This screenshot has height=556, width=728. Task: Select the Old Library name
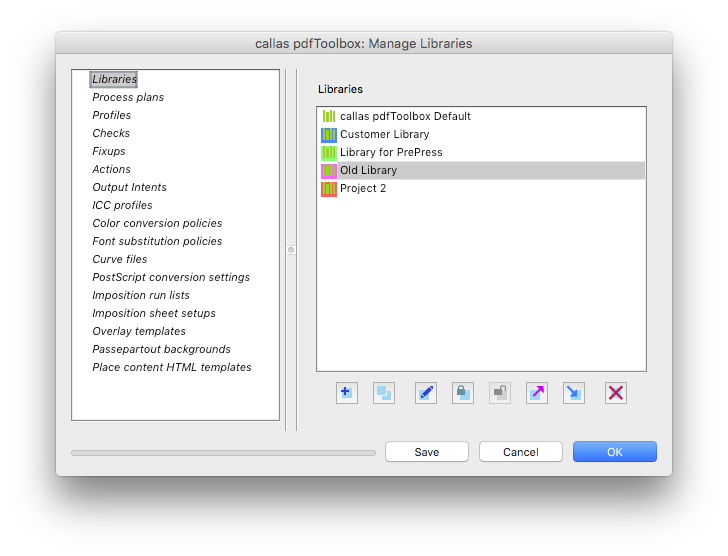pyautogui.click(x=368, y=171)
